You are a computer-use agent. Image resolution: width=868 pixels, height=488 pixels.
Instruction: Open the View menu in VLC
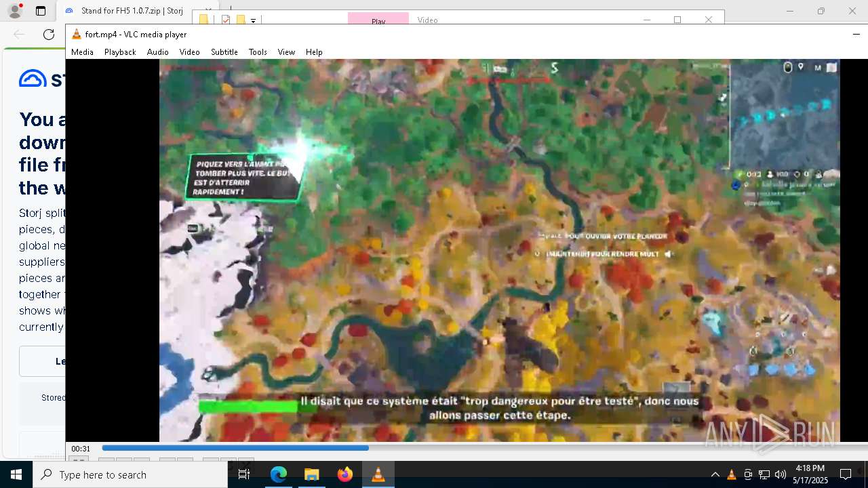coord(286,52)
